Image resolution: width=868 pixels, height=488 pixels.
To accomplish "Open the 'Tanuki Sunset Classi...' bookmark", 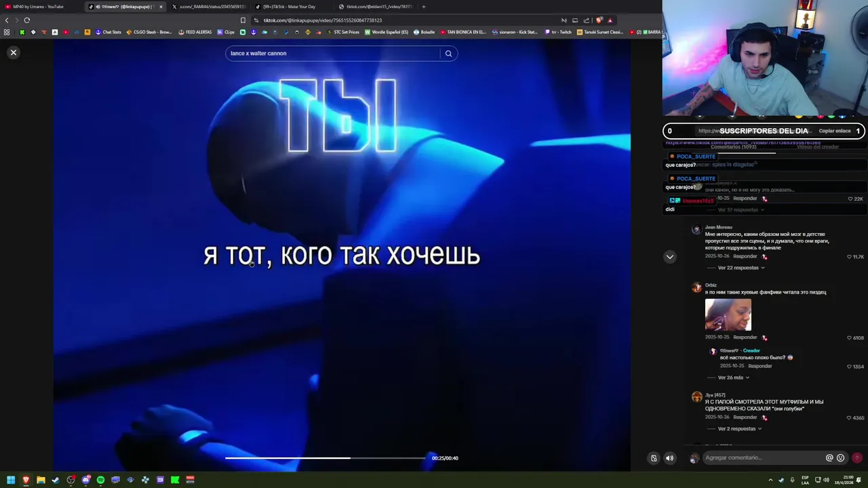I will (599, 32).
